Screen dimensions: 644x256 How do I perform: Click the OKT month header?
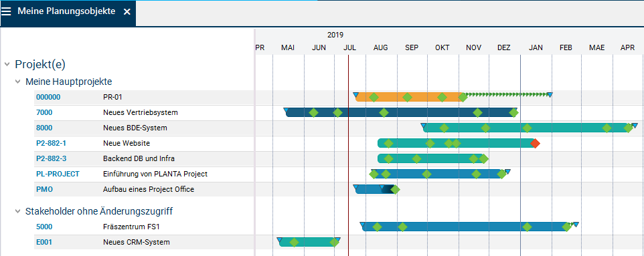tap(442, 47)
